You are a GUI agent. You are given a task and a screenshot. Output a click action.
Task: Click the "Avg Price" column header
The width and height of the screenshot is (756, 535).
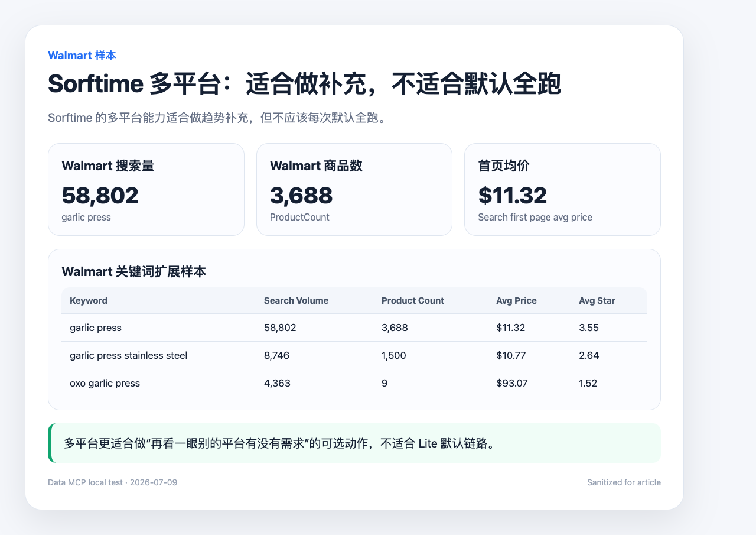(x=517, y=300)
